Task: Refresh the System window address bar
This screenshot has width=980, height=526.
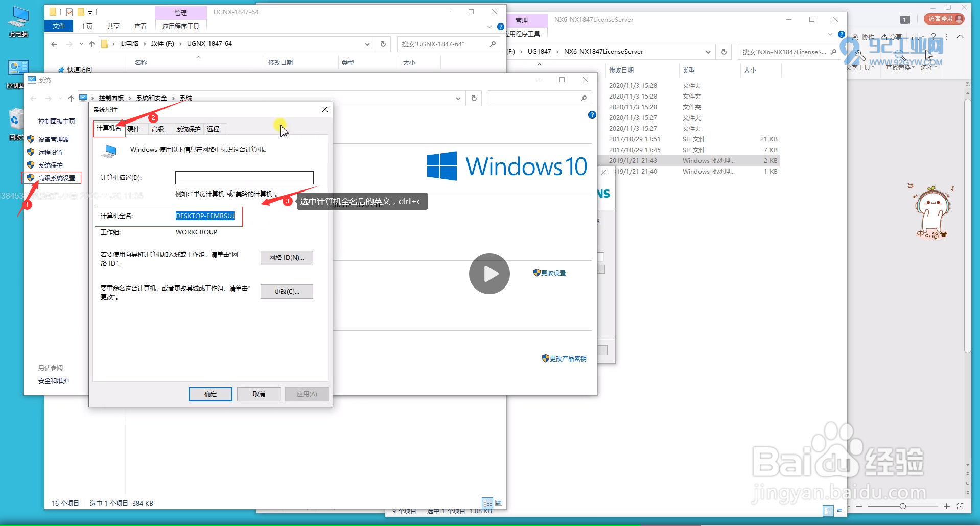Action: pos(474,98)
